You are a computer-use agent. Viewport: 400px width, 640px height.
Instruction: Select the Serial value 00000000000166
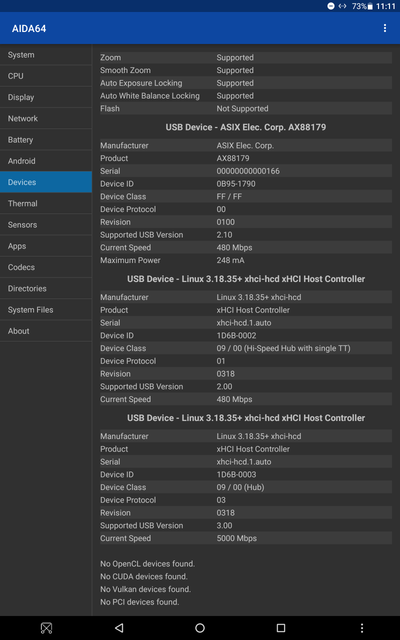tap(248, 171)
